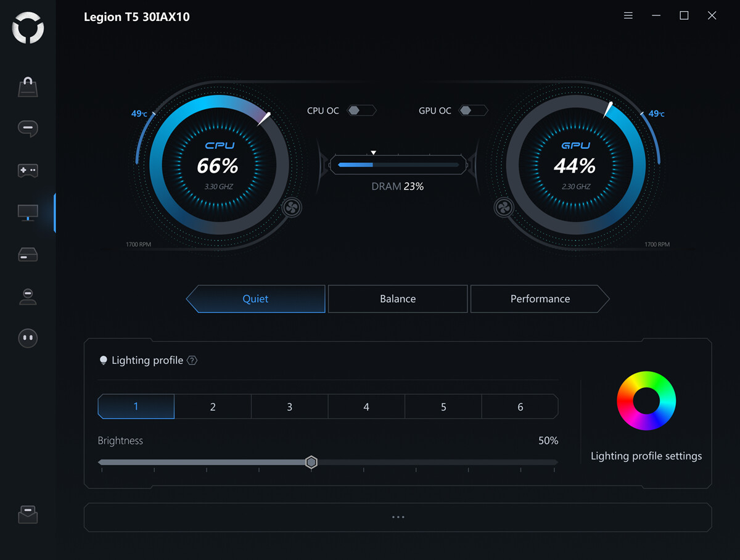Screen dimensions: 740x560
Task: Click the Legion logo icon in the sidebar
Action: [x=28, y=28]
